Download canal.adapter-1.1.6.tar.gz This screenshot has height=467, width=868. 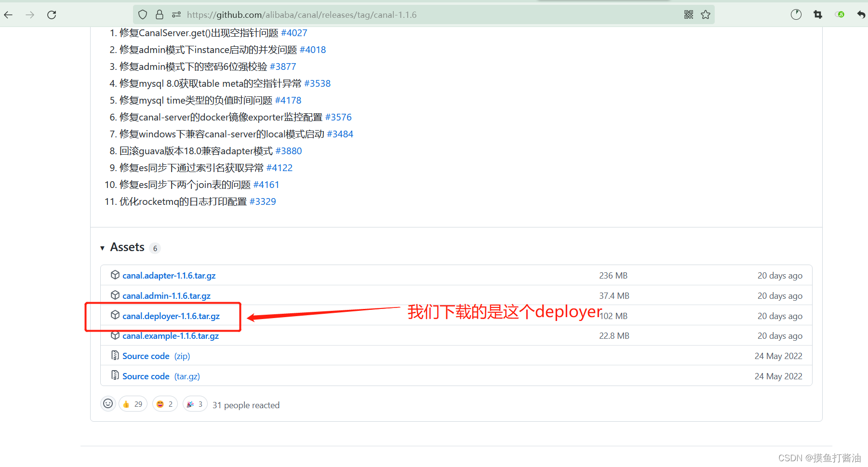169,276
